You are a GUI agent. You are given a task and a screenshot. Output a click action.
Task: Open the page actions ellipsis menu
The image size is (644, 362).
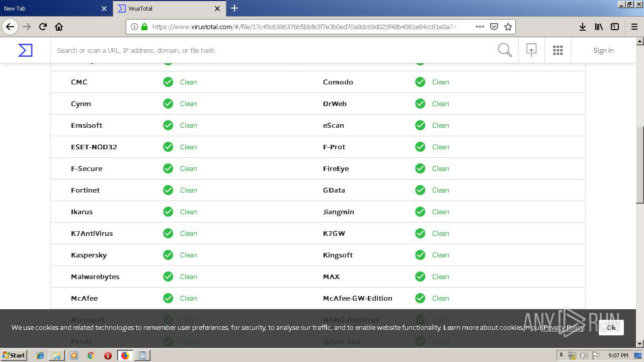479,27
